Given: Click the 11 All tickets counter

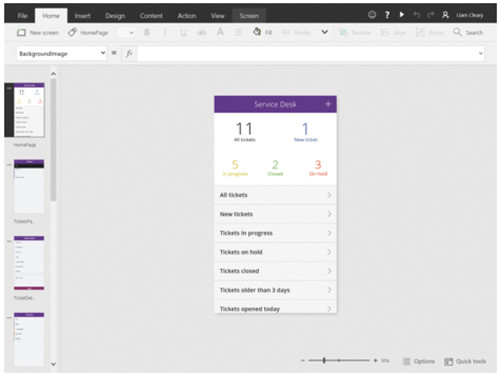Looking at the screenshot, I should 244,132.
